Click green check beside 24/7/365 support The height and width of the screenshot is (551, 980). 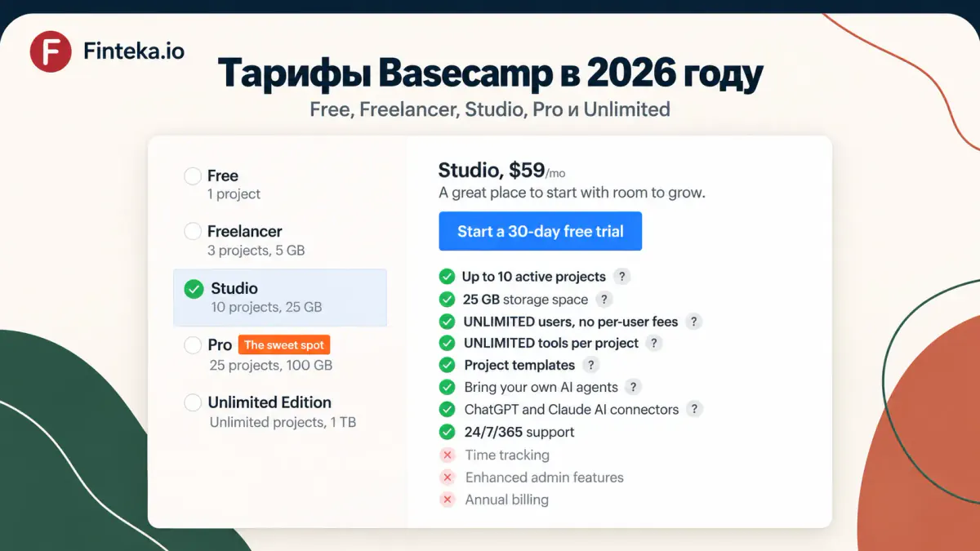pos(447,432)
